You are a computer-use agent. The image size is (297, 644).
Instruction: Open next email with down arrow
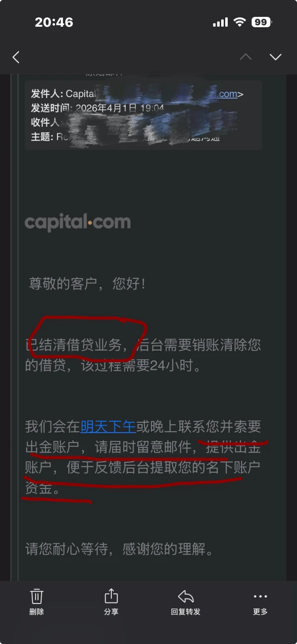point(275,57)
